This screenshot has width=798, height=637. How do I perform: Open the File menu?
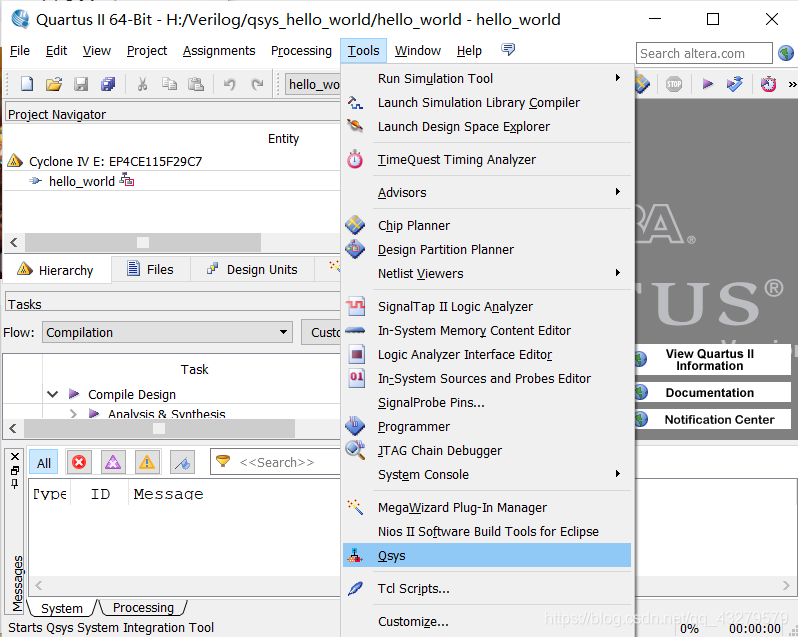(x=20, y=51)
